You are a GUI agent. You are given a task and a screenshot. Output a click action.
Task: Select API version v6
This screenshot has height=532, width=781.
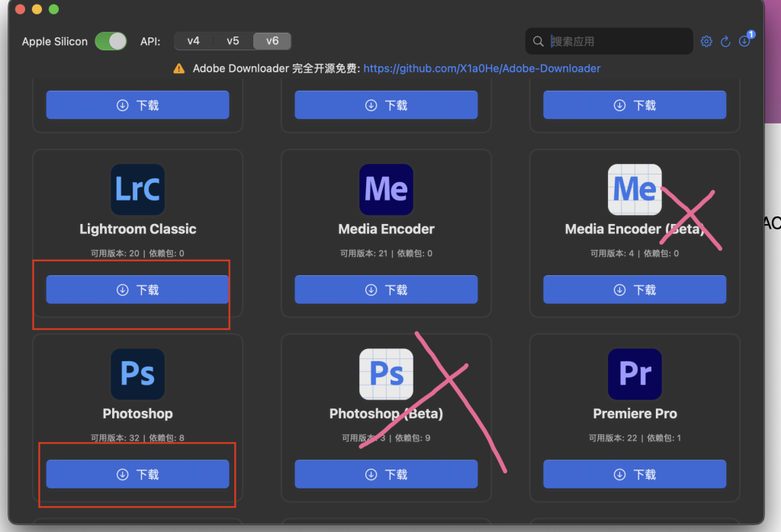[x=272, y=41]
